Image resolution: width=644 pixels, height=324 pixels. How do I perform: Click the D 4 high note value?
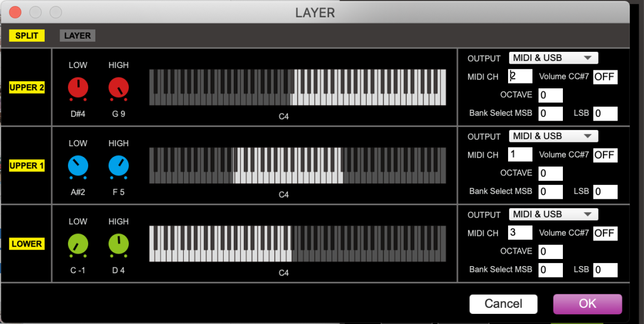click(x=118, y=270)
